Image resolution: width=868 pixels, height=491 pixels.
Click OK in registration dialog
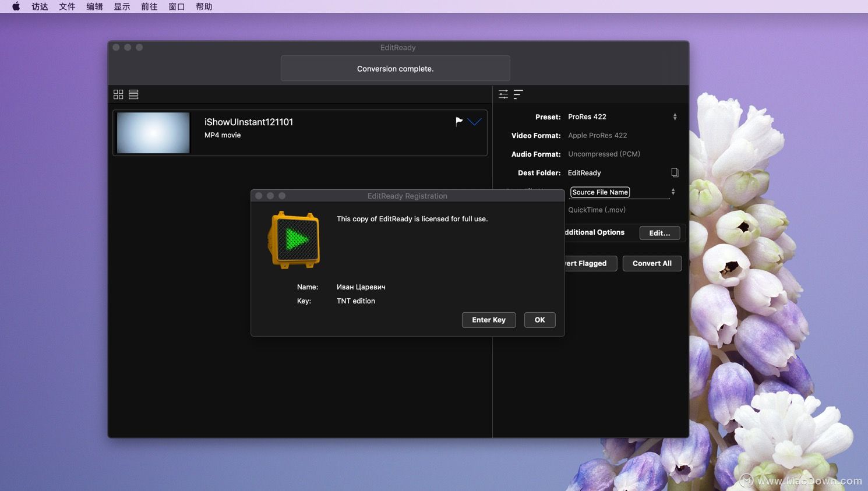tap(539, 320)
